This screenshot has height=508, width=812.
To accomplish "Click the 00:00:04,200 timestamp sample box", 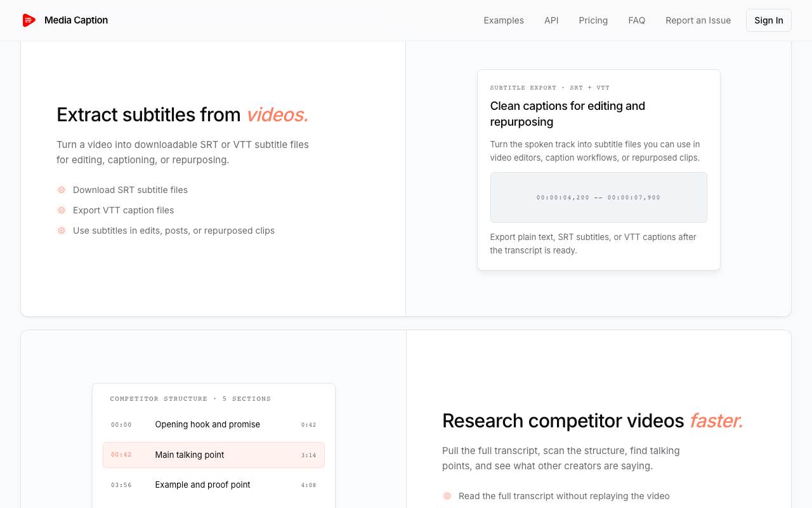I will point(599,197).
